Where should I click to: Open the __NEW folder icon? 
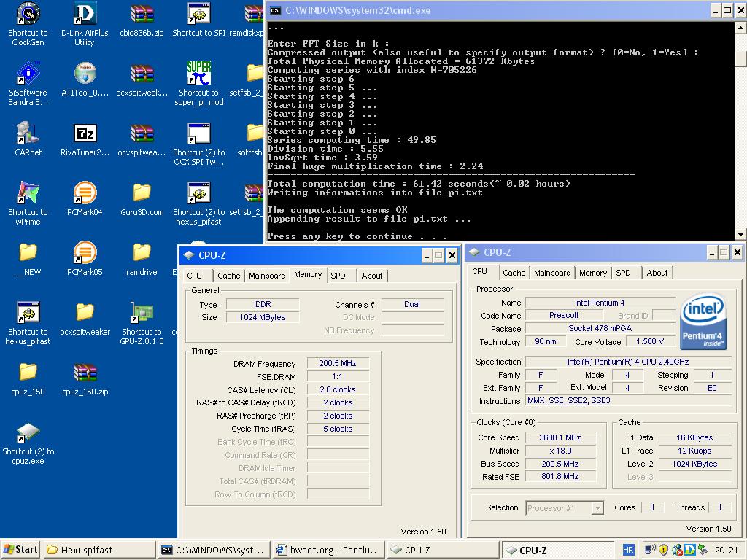28,252
